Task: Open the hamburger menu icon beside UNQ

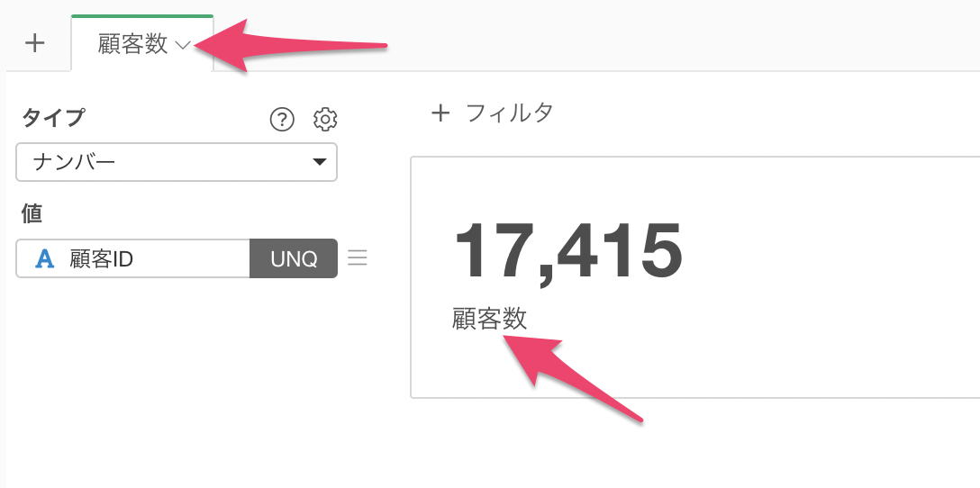Action: [x=357, y=258]
